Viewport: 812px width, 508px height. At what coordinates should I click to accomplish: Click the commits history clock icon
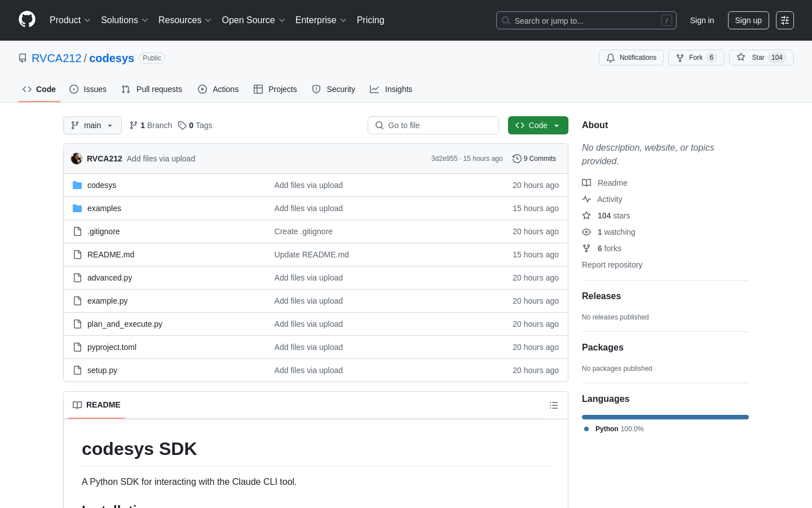517,159
